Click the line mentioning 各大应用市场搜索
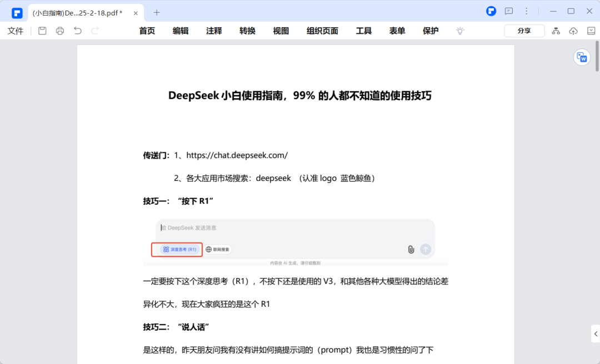 click(276, 178)
